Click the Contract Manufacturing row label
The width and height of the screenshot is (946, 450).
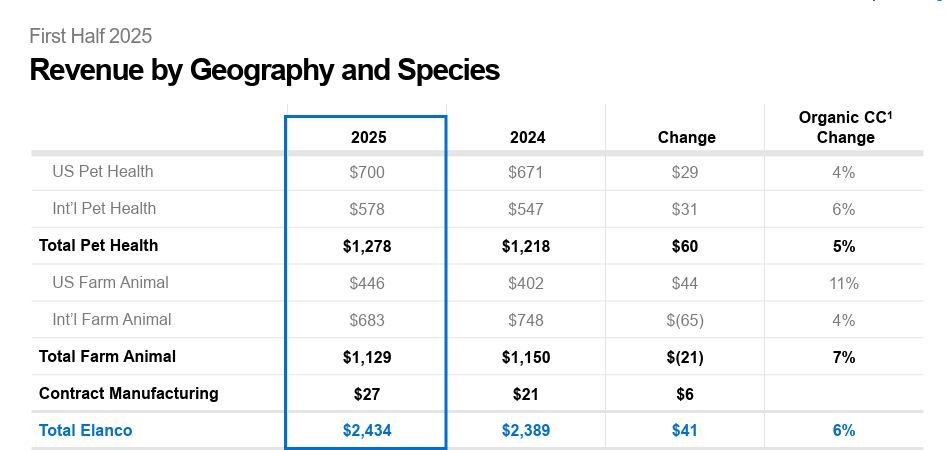(128, 393)
